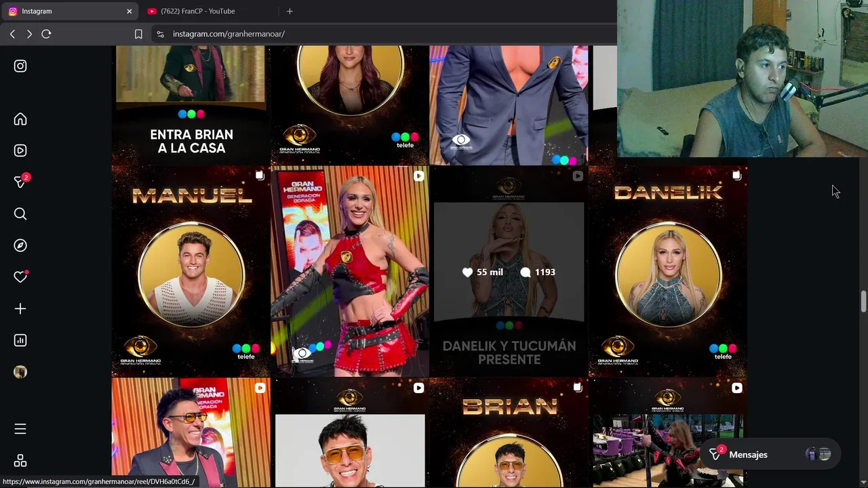Open the BRIAN gold circle post
868x488 pixels.
tap(509, 432)
